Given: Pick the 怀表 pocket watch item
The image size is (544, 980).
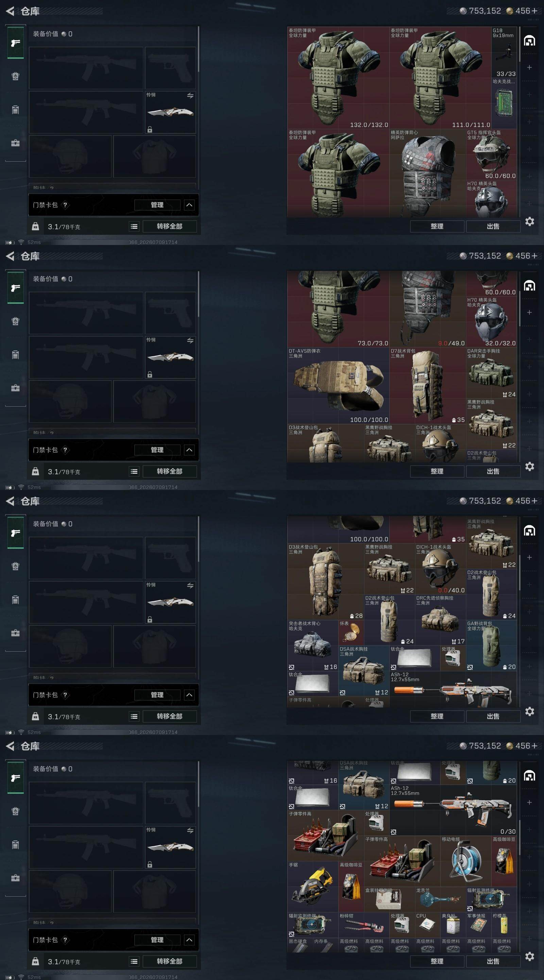Looking at the screenshot, I should (351, 633).
